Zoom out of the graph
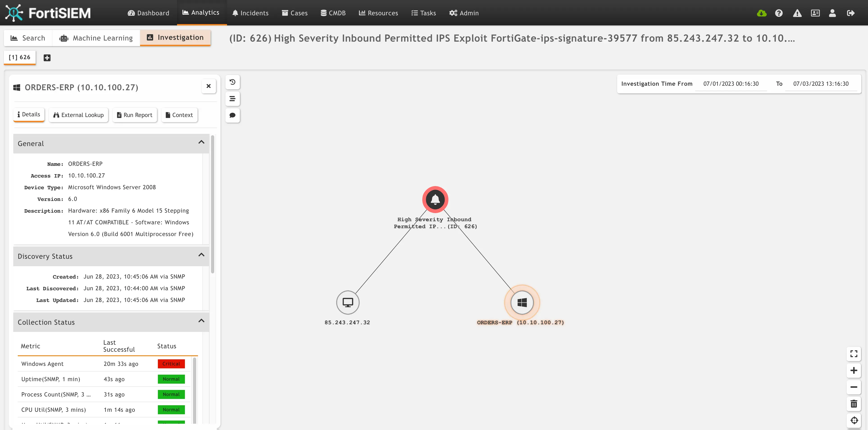 pyautogui.click(x=854, y=387)
